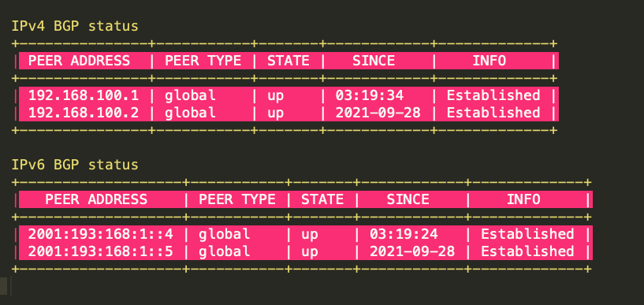Click the terminal cursor at bottom left

(x=4, y=286)
